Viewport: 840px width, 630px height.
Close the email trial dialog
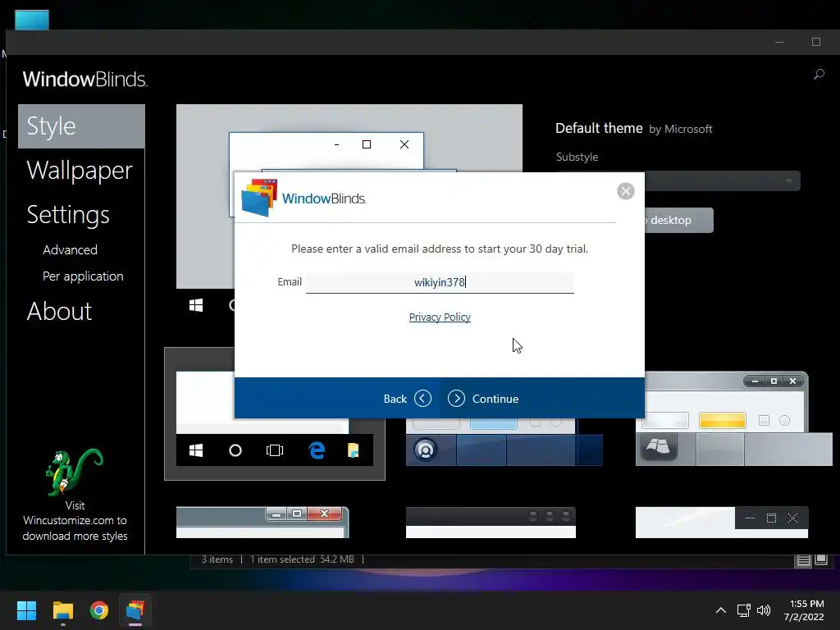coord(625,191)
